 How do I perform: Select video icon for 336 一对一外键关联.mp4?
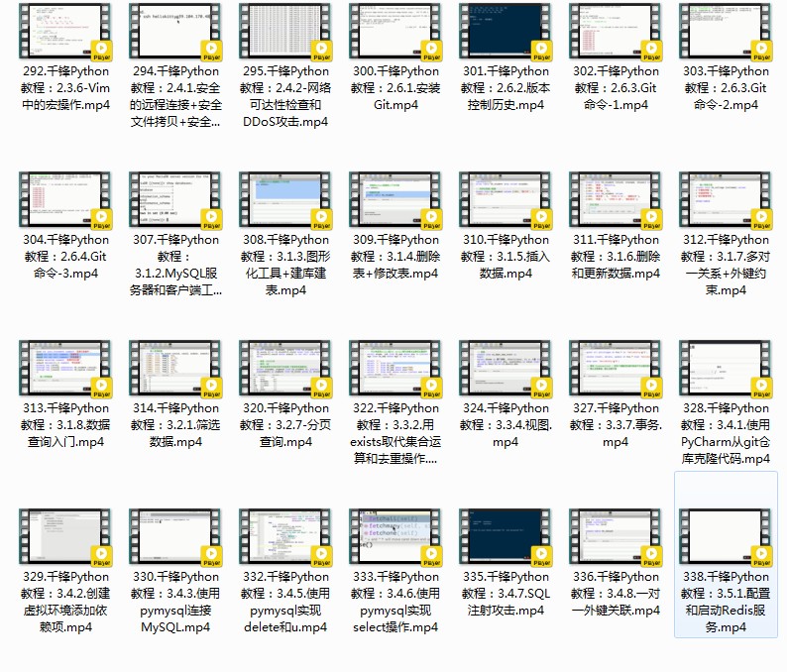[x=616, y=537]
